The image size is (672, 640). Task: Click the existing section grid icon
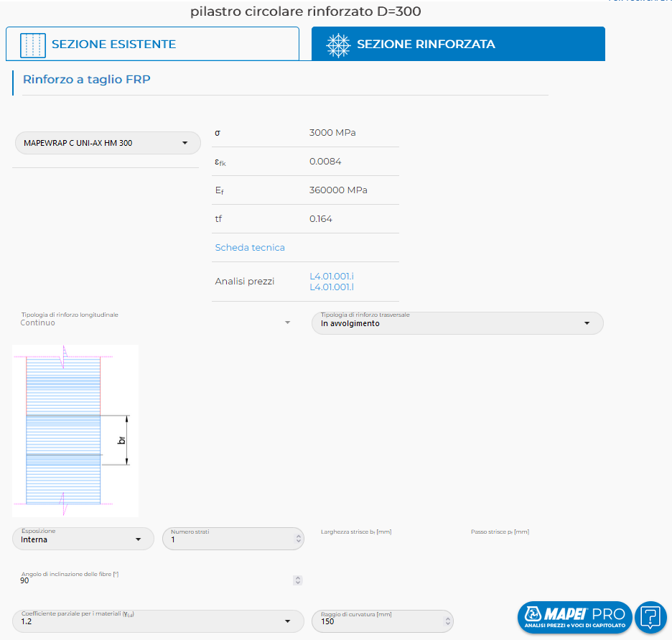tap(33, 45)
